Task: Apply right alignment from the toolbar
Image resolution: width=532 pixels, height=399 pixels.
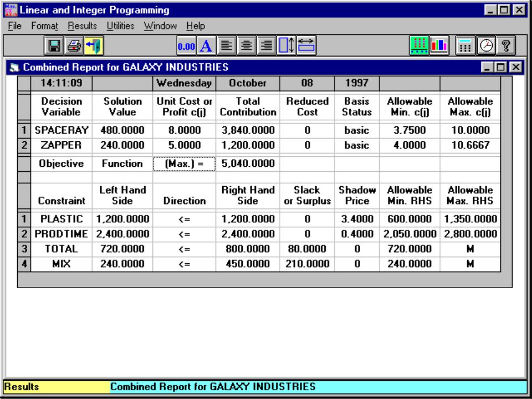Action: [x=267, y=46]
